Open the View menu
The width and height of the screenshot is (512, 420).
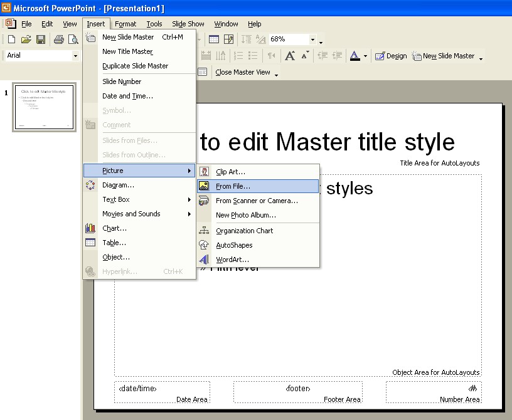tap(70, 24)
